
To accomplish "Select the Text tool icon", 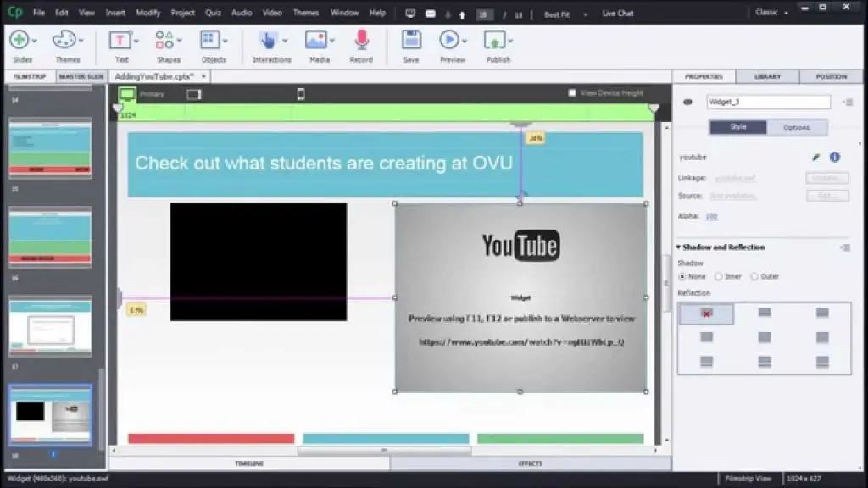I will (x=120, y=40).
